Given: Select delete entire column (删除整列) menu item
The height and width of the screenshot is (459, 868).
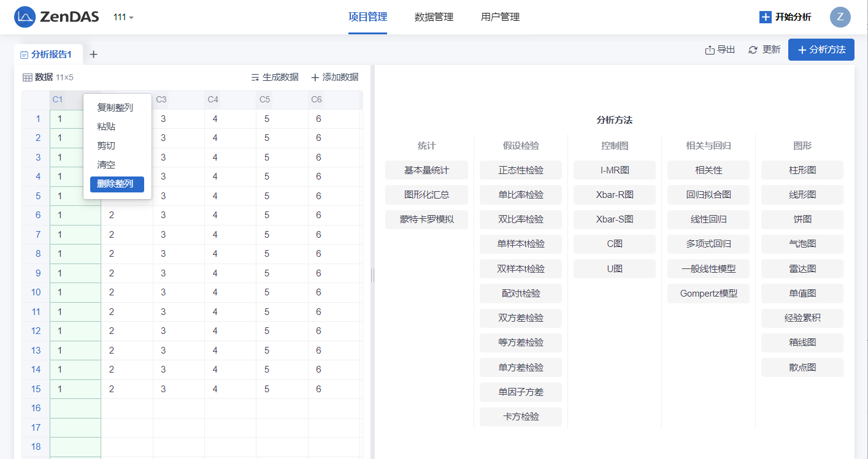Looking at the screenshot, I should 117,184.
